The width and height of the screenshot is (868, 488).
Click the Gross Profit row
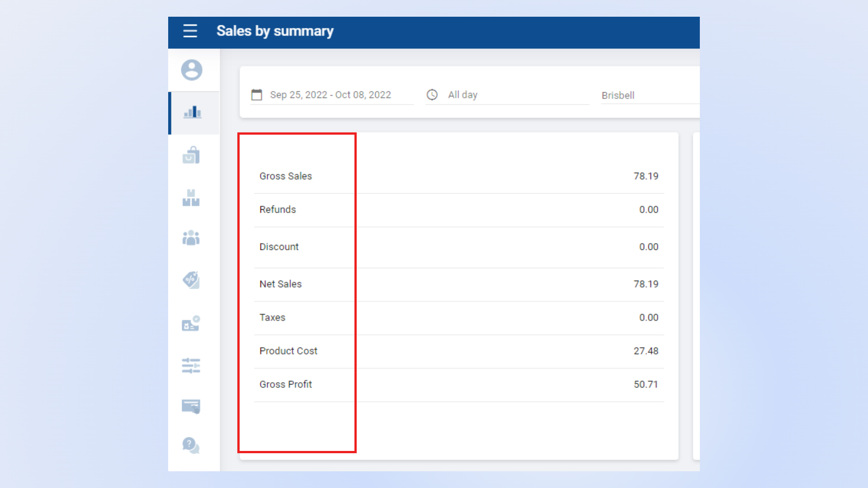(x=458, y=385)
